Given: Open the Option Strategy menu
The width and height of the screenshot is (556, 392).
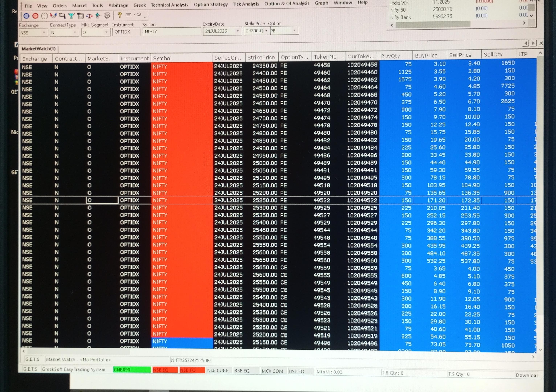Looking at the screenshot, I should [x=211, y=4].
